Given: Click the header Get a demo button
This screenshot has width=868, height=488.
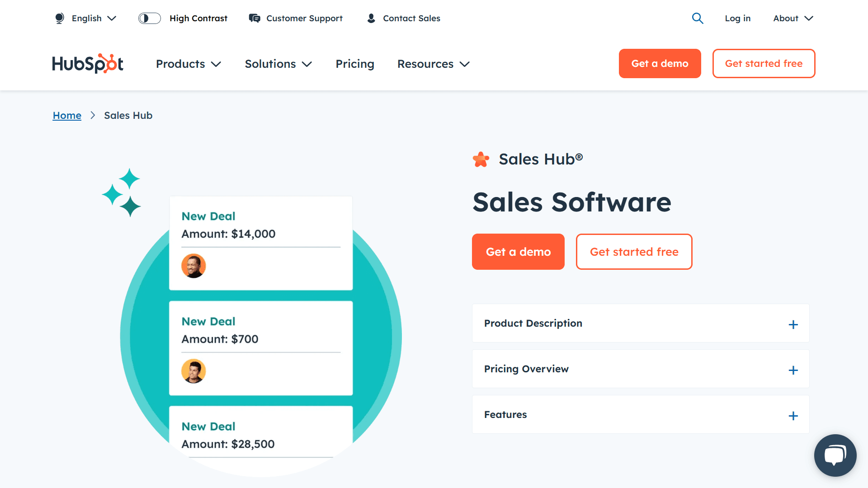Looking at the screenshot, I should [x=660, y=64].
